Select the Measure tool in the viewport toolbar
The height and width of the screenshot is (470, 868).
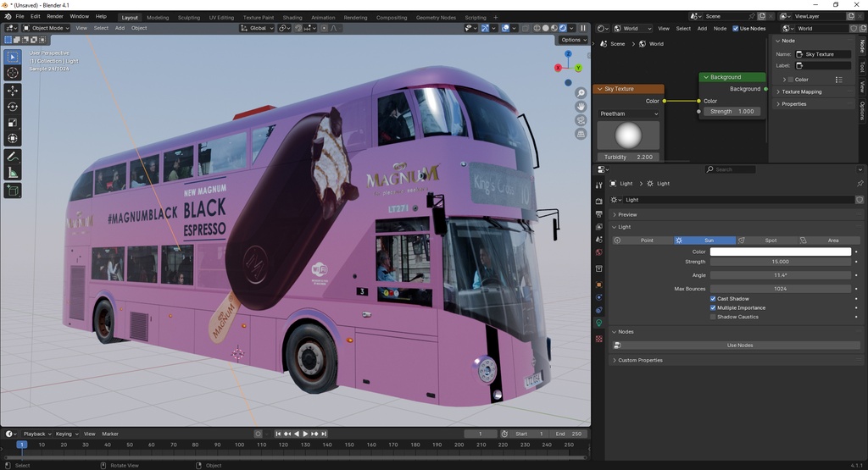point(13,173)
